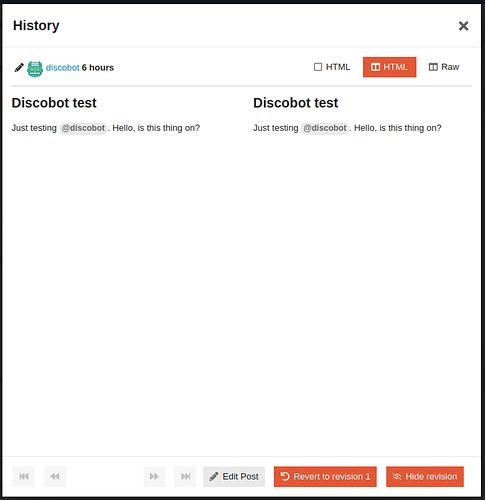Screen dimensions: 485x500
Task: Click the 6 hours revision timestamp
Action: coord(98,68)
